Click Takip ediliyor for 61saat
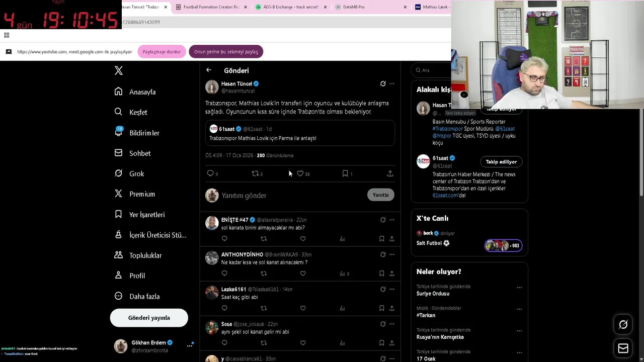The height and width of the screenshot is (362, 644). click(x=501, y=162)
